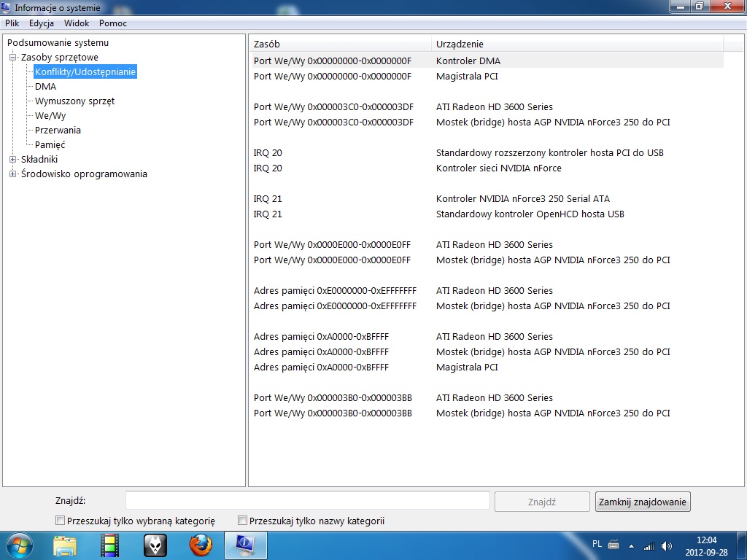Screen dimensions: 747x560
Task: Select Konflikty/Udostępnianie tree item
Action: (x=85, y=72)
